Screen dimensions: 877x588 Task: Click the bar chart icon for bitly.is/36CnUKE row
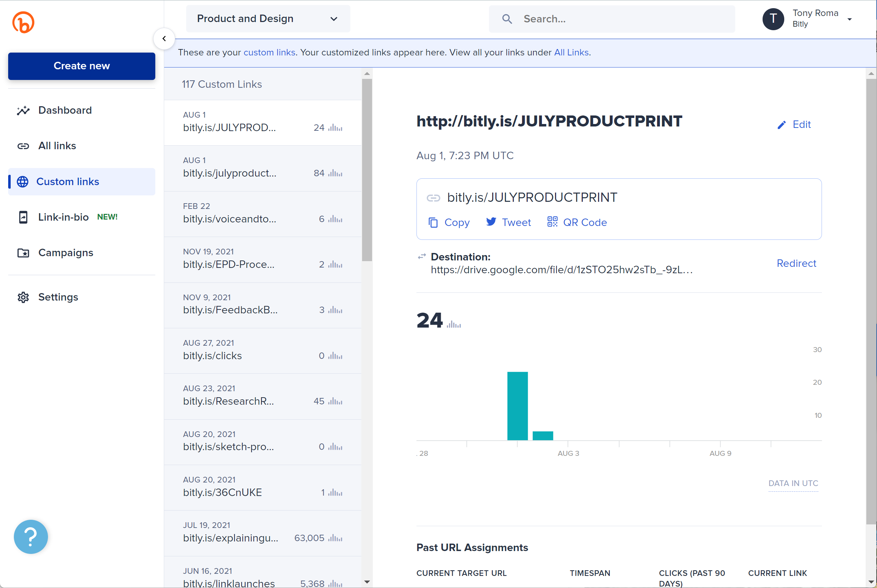tap(335, 493)
